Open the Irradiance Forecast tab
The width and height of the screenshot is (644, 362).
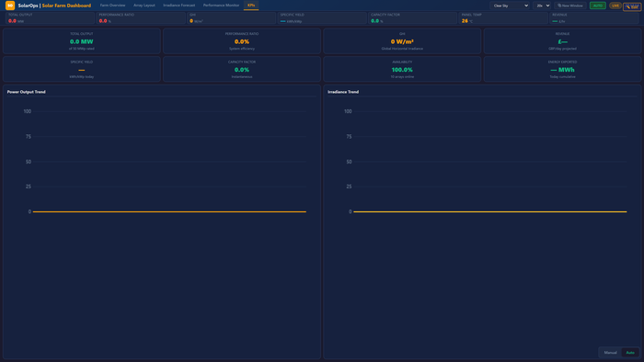[x=179, y=6]
